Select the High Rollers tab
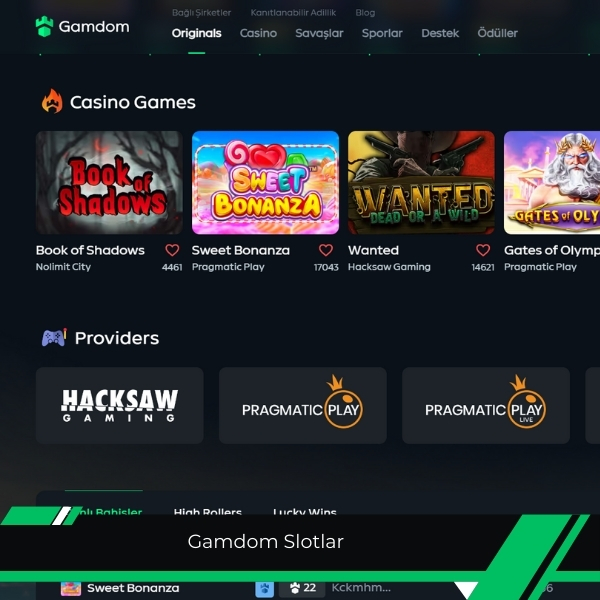This screenshot has height=600, width=600. (x=208, y=511)
